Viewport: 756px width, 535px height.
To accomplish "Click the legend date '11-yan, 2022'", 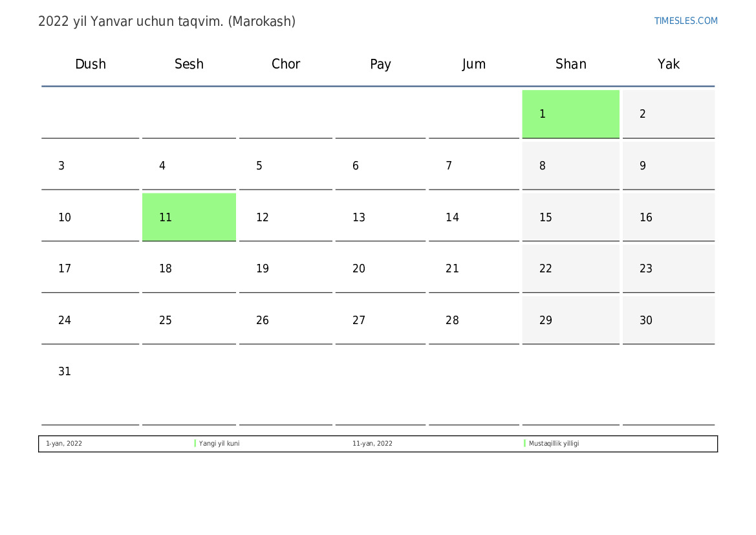I will pyautogui.click(x=373, y=443).
